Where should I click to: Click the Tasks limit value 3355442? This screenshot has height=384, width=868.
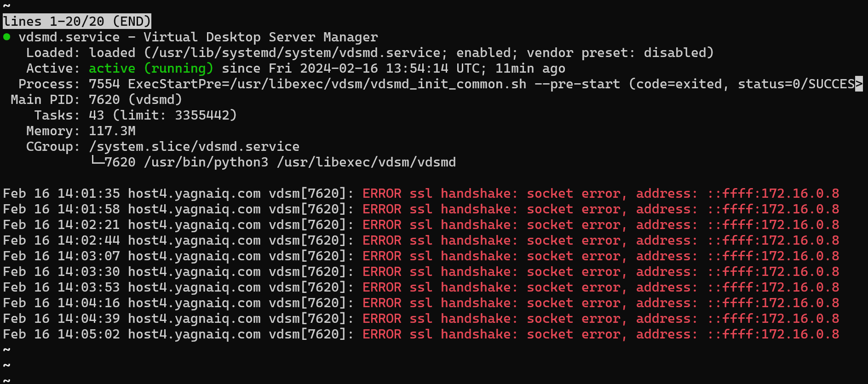(x=205, y=115)
